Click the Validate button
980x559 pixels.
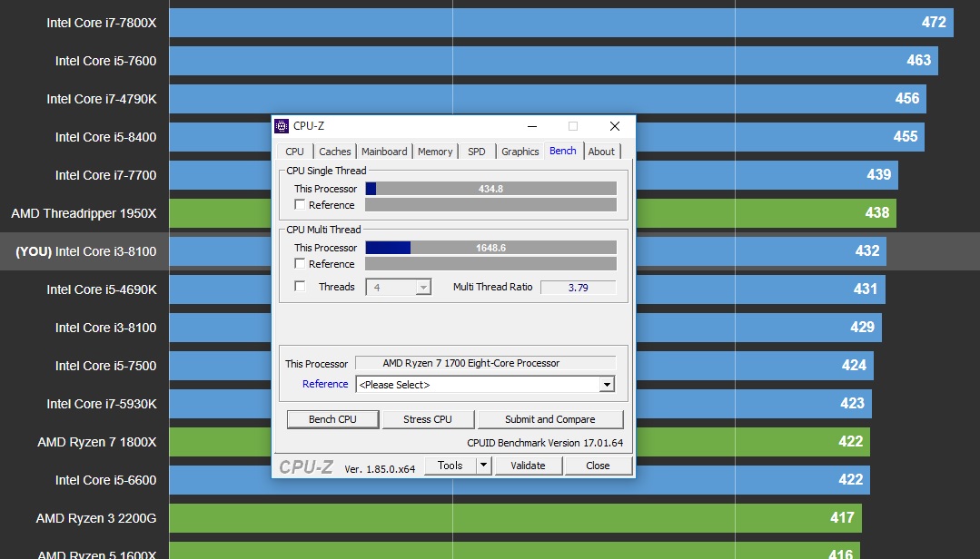point(528,466)
